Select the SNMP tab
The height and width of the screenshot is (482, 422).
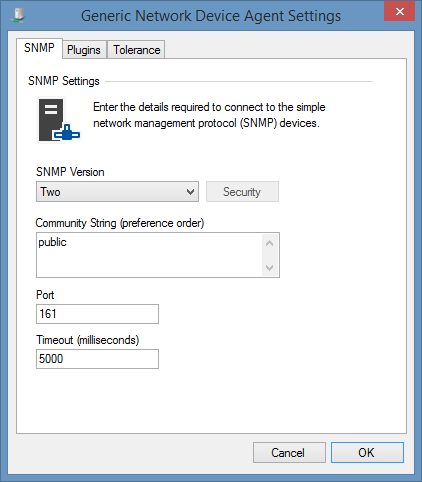click(x=39, y=48)
